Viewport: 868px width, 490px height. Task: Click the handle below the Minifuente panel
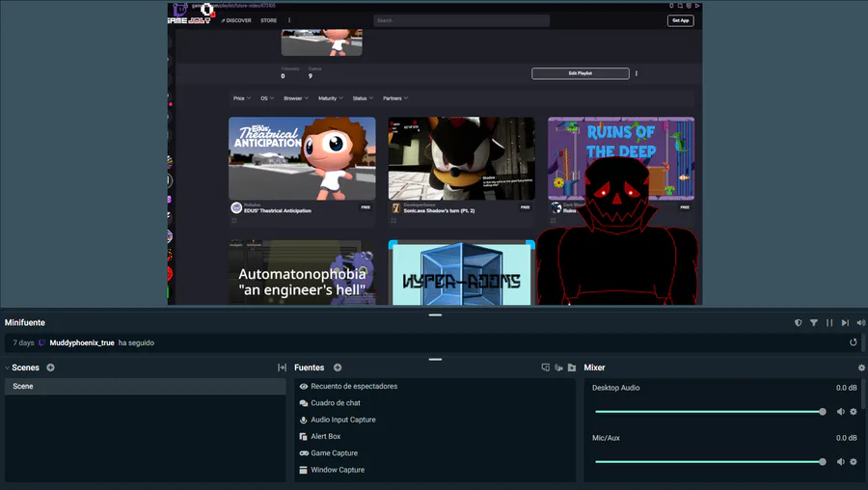tap(435, 360)
